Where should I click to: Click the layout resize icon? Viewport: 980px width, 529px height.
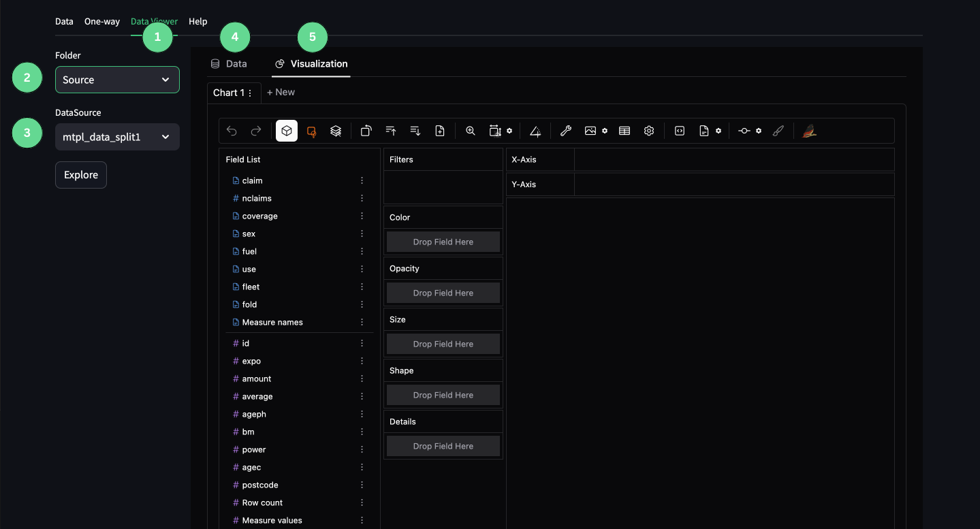(x=495, y=131)
